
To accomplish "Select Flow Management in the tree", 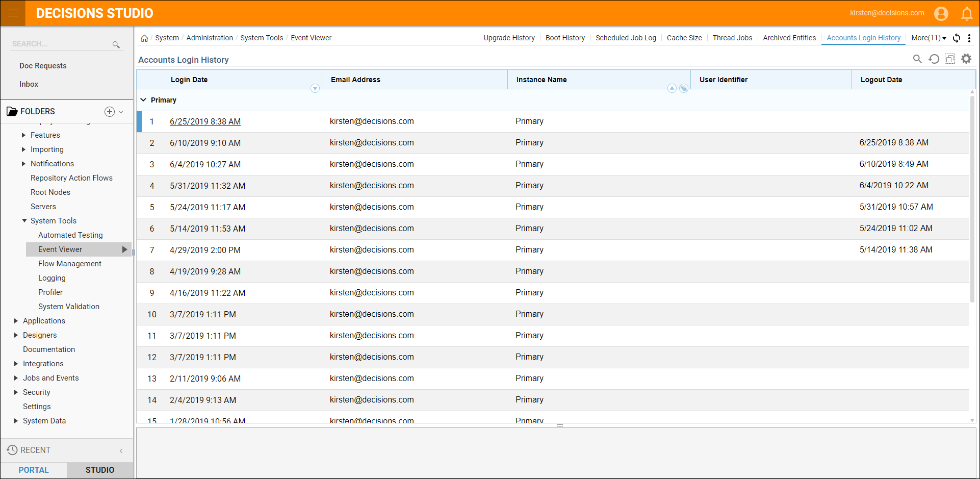I will [x=70, y=264].
